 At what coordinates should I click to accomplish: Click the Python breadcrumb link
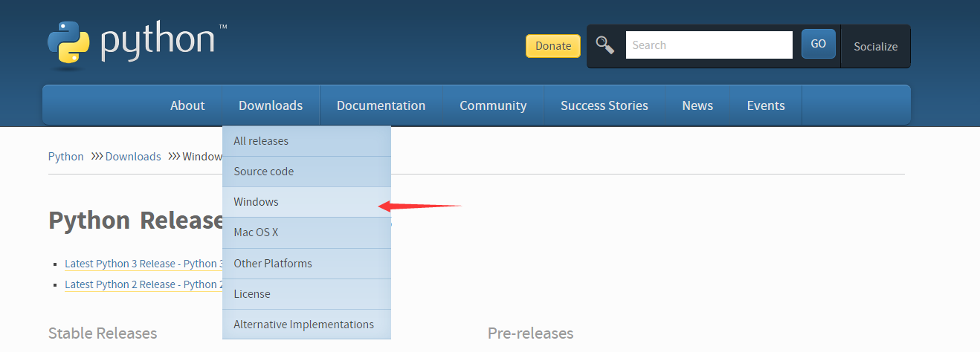click(66, 157)
